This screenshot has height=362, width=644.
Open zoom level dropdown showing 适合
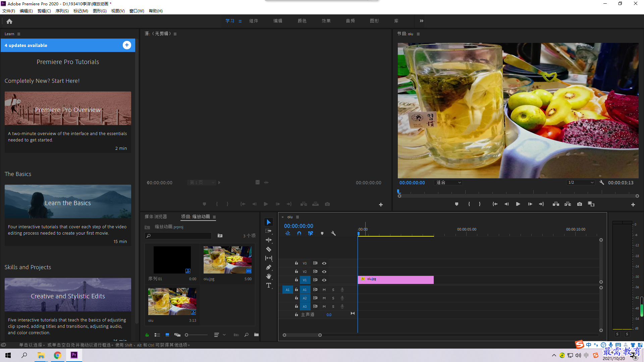(448, 183)
